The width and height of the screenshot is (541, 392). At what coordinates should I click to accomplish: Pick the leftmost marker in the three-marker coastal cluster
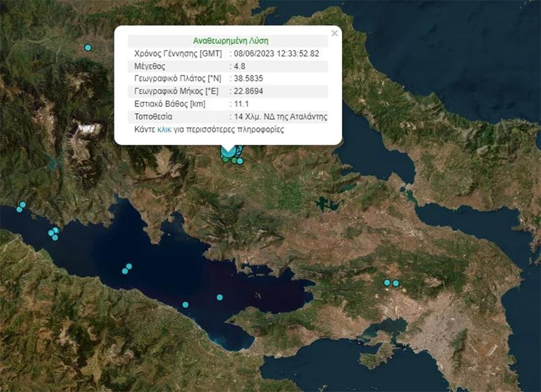click(51, 233)
